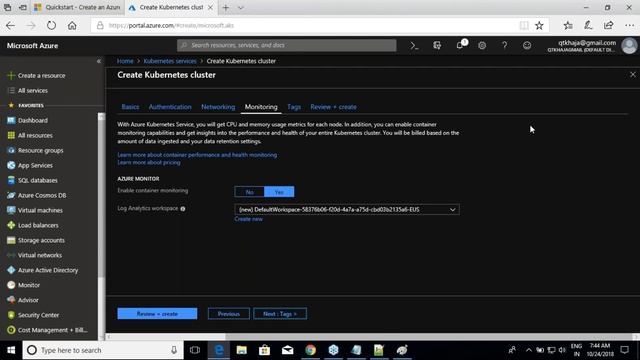
Task: Open the Share page icon
Action: coord(609,25)
